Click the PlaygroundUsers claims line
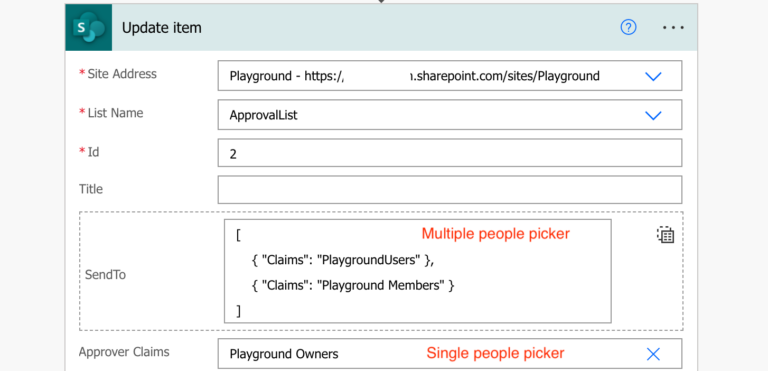 point(343,260)
